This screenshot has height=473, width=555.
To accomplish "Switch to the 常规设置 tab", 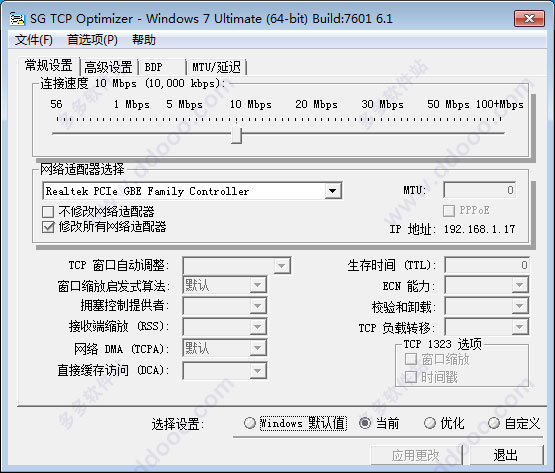I will (x=49, y=66).
